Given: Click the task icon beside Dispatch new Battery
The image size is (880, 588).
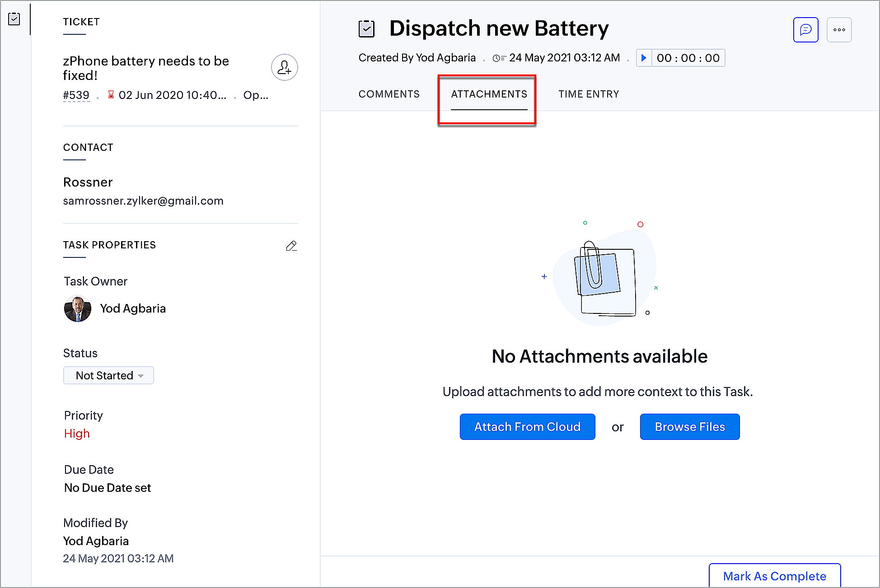Looking at the screenshot, I should pos(366,29).
